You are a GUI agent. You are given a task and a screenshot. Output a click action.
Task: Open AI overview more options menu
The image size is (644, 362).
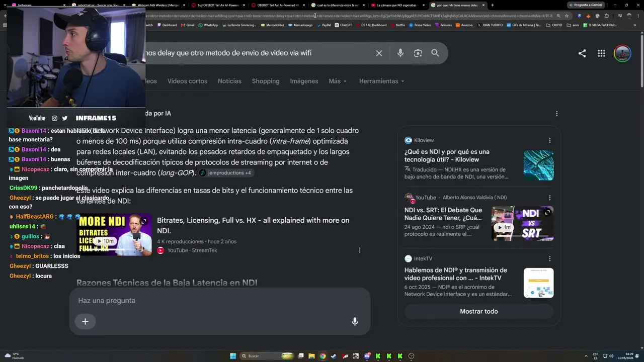556,114
